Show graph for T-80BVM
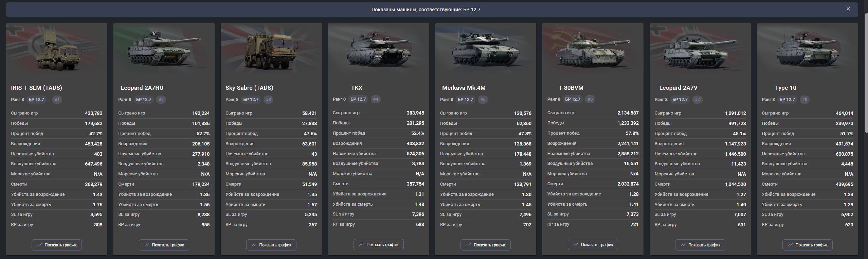The height and width of the screenshot is (259, 868). (x=593, y=244)
